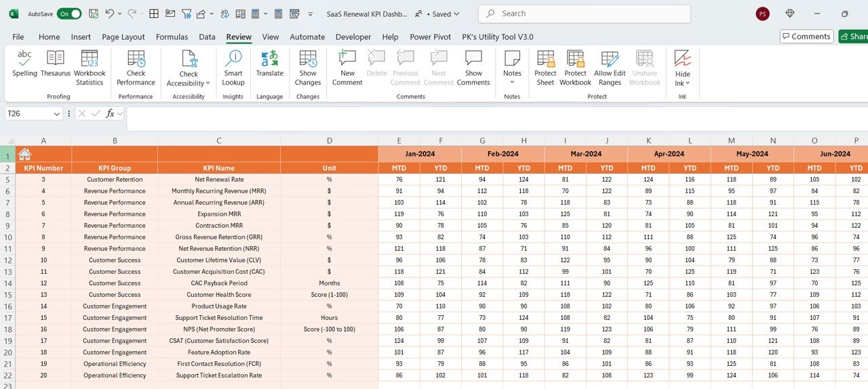
Task: Open PK's Utility Tool V3.0 tab
Action: coord(498,37)
